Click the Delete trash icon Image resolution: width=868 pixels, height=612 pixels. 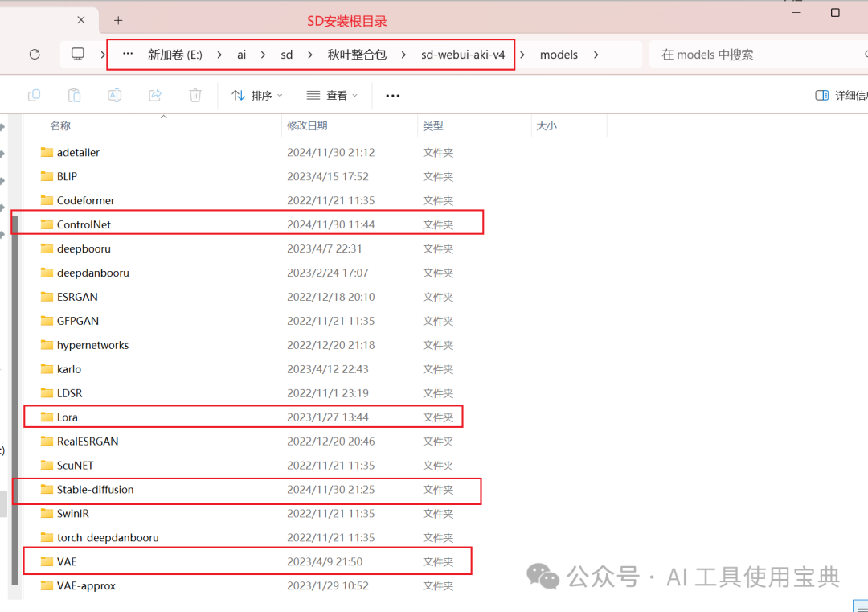pos(195,95)
